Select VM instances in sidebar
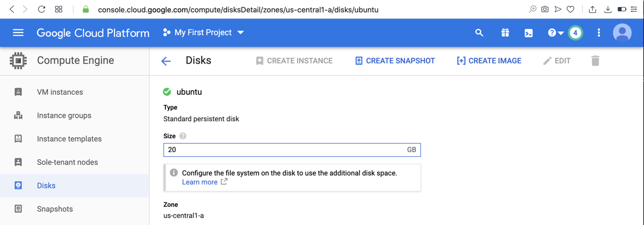This screenshot has height=225, width=644. pyautogui.click(x=60, y=92)
